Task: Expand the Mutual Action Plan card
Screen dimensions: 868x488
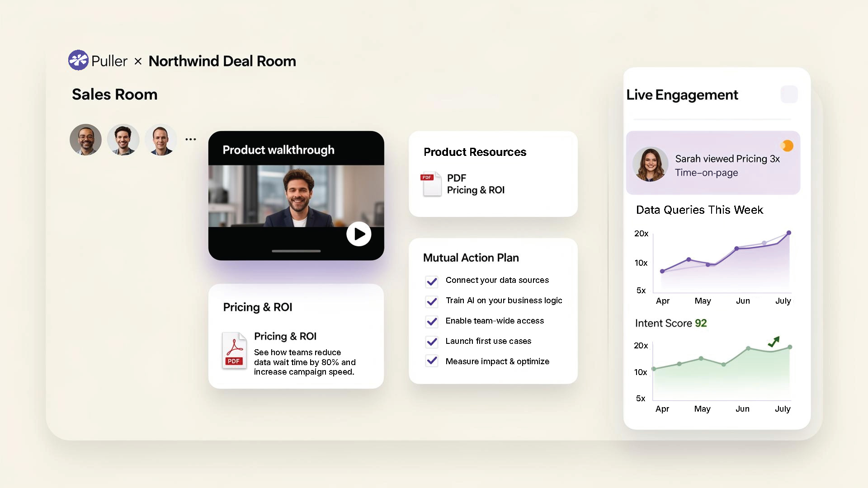Action: [471, 258]
